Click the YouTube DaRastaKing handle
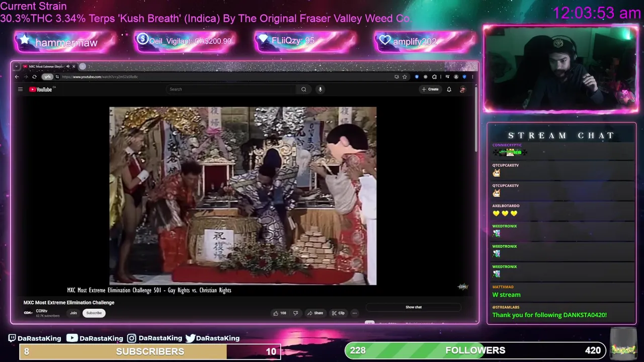 95,338
